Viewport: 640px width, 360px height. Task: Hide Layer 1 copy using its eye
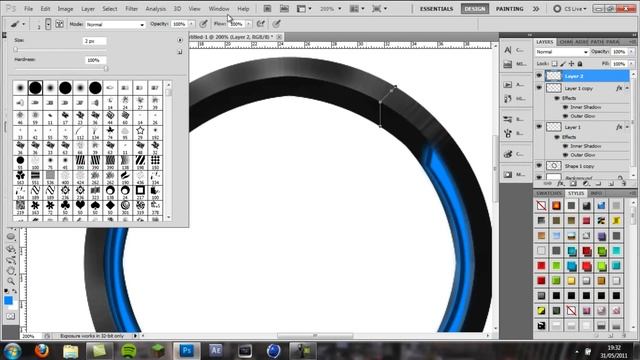click(x=539, y=88)
